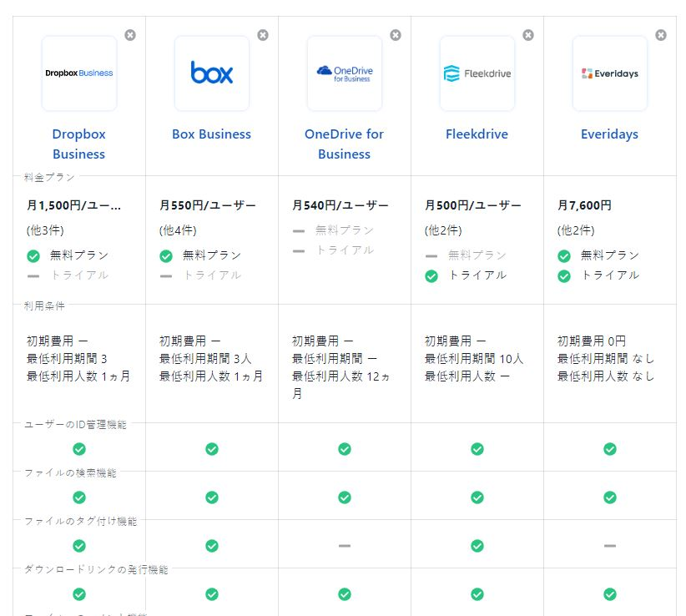Open the Dropbox Business product link
This screenshot has width=686, height=616.
tap(79, 144)
